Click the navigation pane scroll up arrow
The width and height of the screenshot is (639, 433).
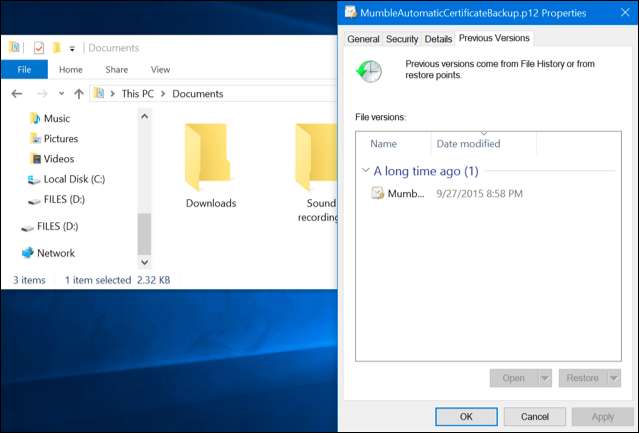click(x=144, y=116)
